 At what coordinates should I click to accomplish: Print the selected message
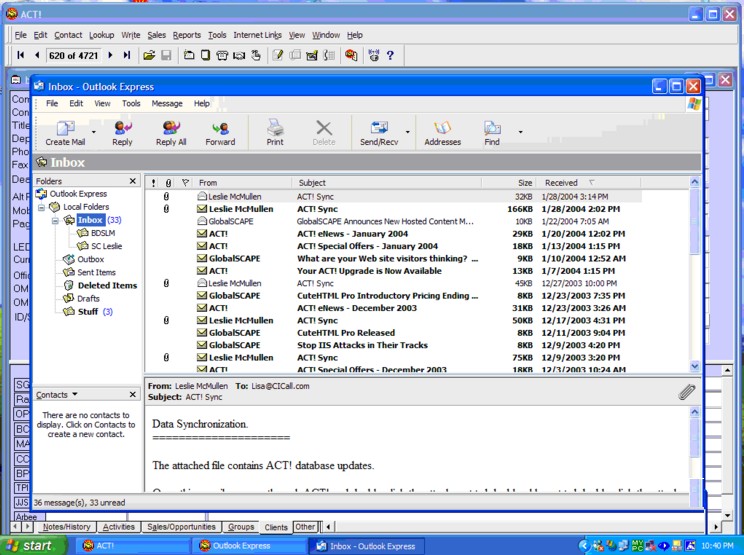275,133
